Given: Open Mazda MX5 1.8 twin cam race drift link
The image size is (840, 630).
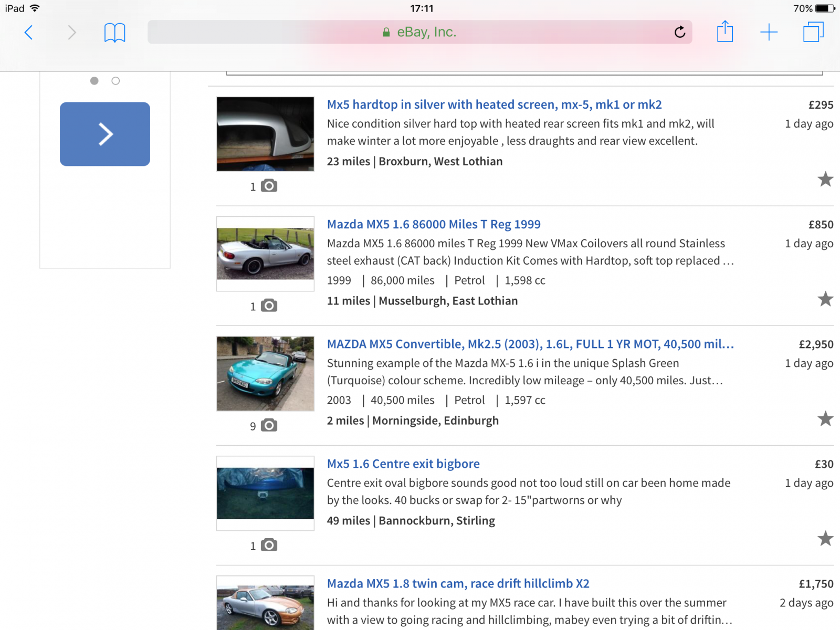Looking at the screenshot, I should [x=458, y=583].
